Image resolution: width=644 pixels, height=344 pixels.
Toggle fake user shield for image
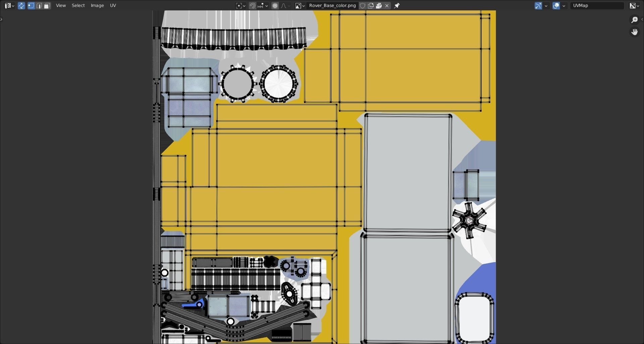coord(363,5)
